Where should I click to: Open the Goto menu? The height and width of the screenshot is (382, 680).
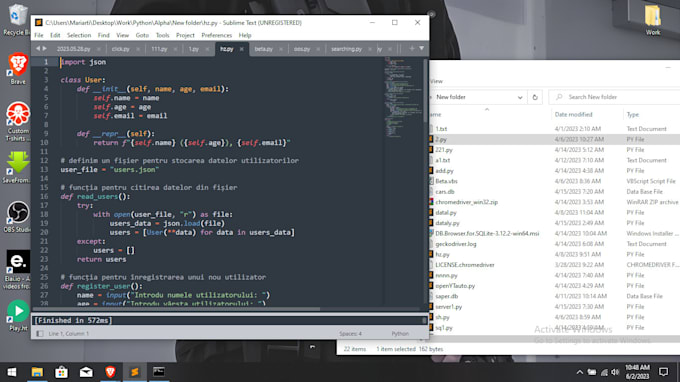[142, 35]
